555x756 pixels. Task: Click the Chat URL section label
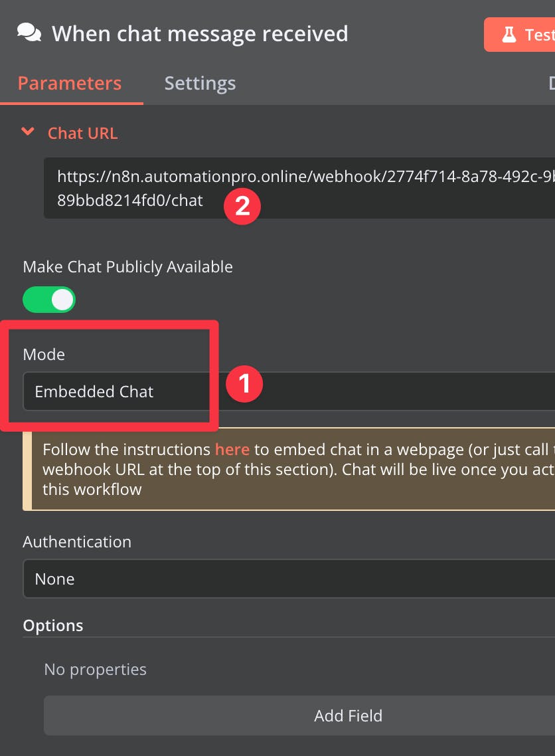click(82, 133)
